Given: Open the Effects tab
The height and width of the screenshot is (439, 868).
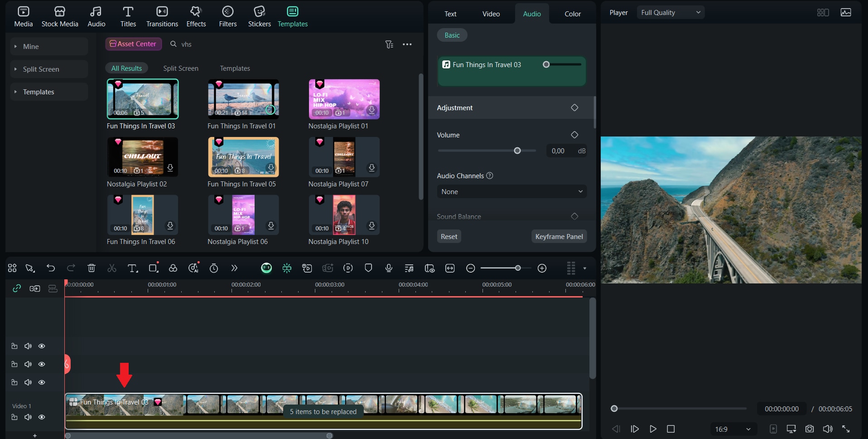Looking at the screenshot, I should 196,17.
